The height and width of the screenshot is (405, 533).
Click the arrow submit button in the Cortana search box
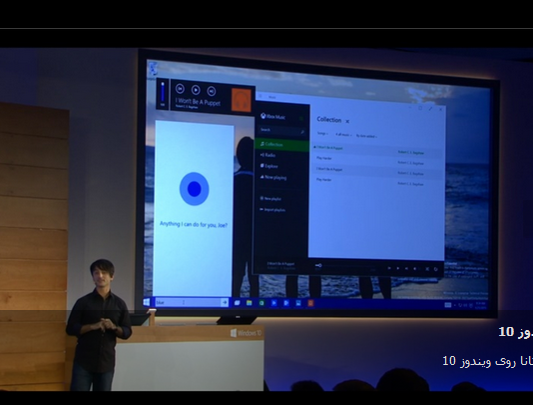coord(224,302)
